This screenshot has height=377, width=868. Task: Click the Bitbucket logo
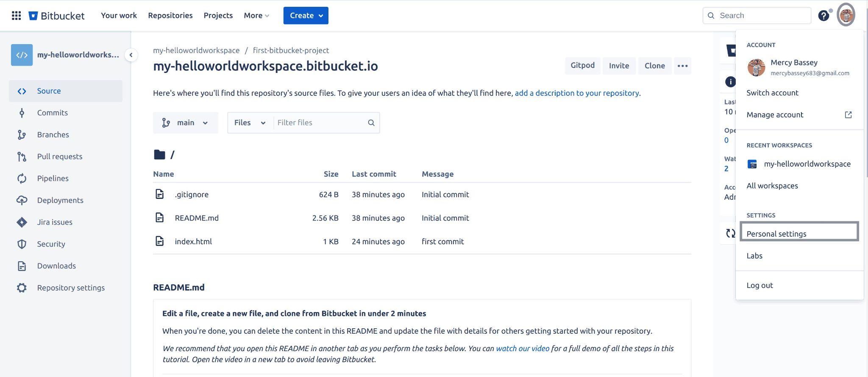pyautogui.click(x=57, y=16)
